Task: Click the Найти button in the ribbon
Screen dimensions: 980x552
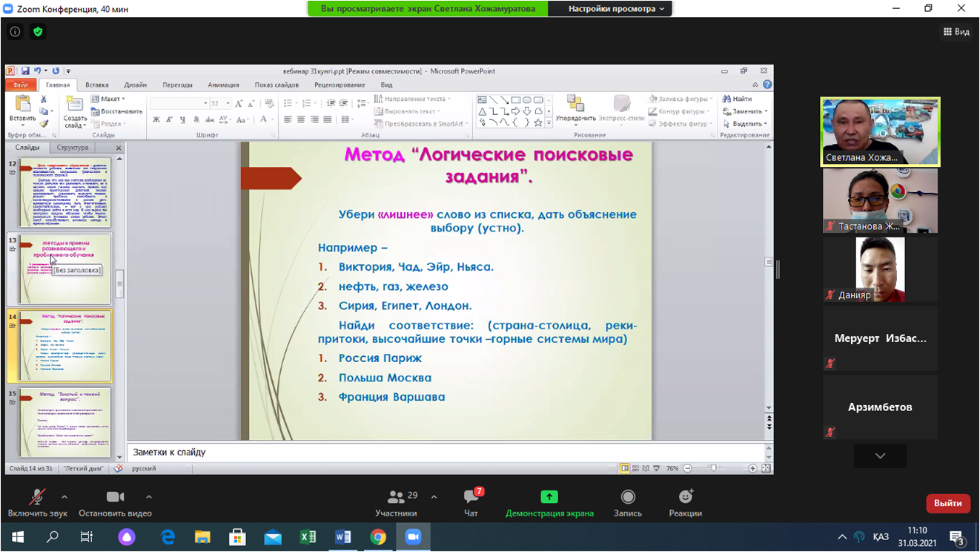Action: (737, 99)
